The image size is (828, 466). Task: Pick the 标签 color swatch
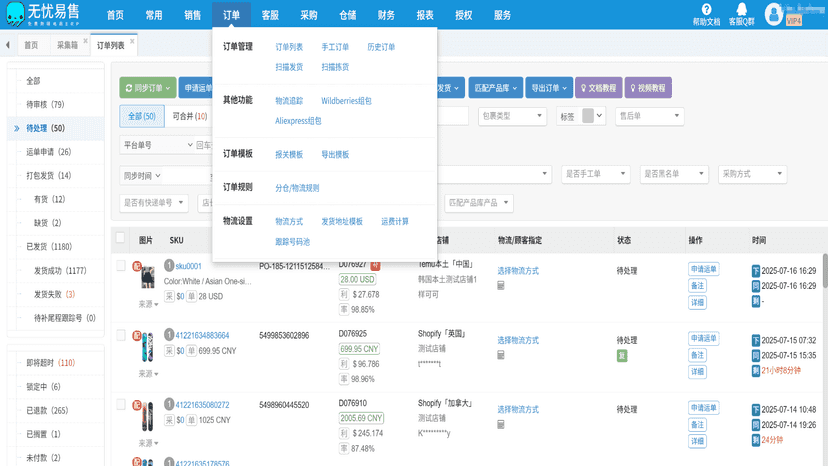pos(588,116)
